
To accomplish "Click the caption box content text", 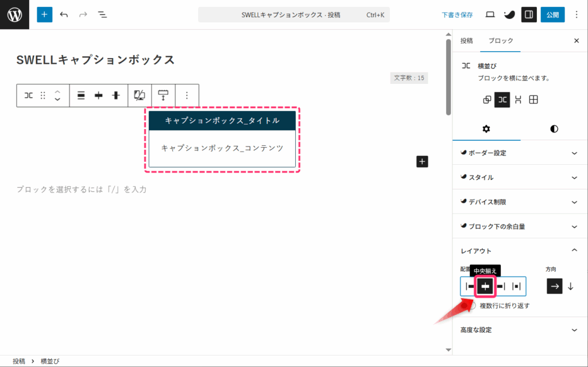I will tap(222, 148).
